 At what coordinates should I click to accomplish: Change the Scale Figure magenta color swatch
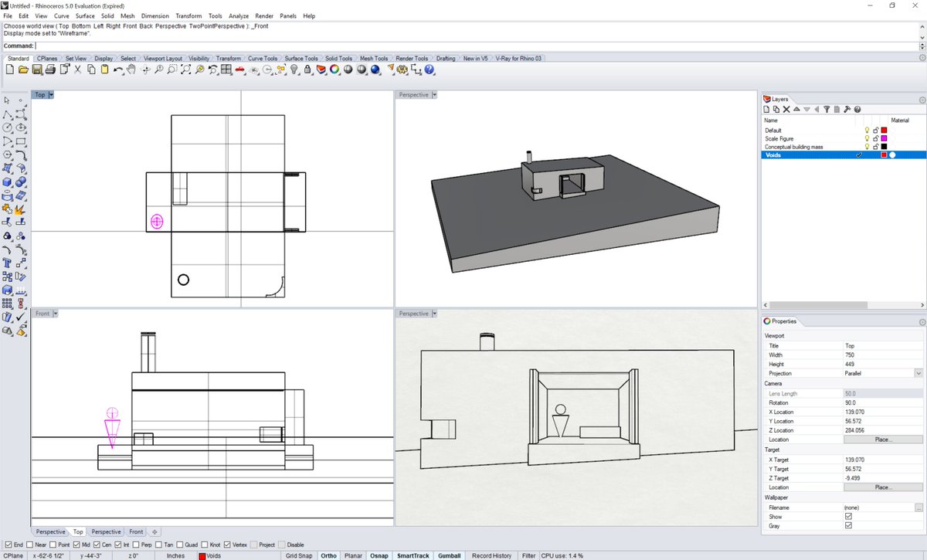[x=884, y=138]
